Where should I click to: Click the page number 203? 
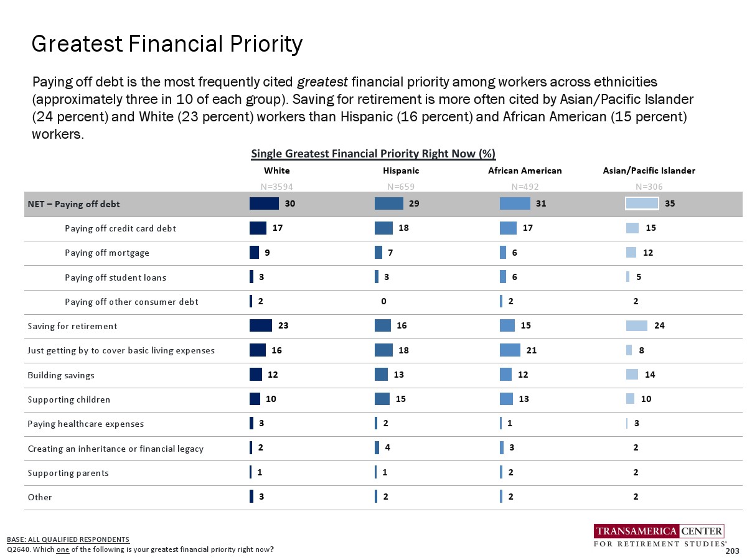732,551
